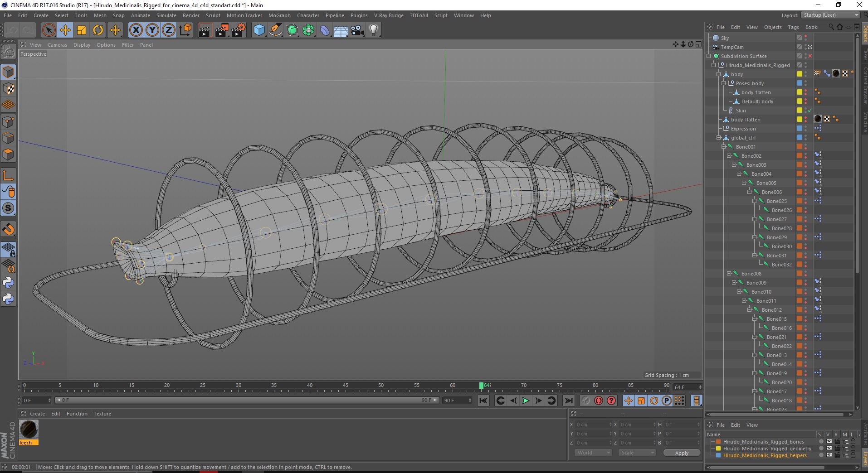Click the leech material thumbnail
Viewport: 868px width, 473px height.
click(29, 429)
